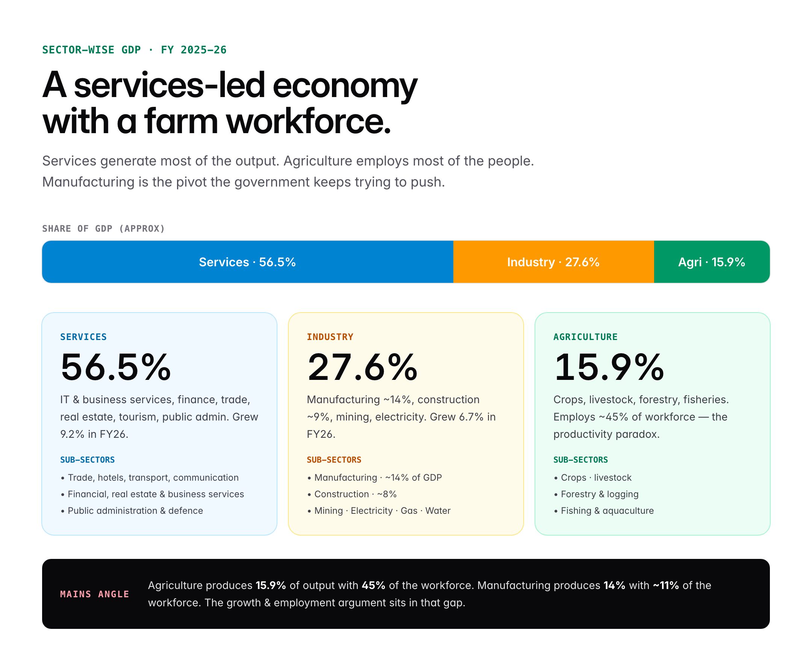This screenshot has width=812, height=671.
Task: Click the green Agri 15.9% bar segment
Action: click(x=712, y=262)
